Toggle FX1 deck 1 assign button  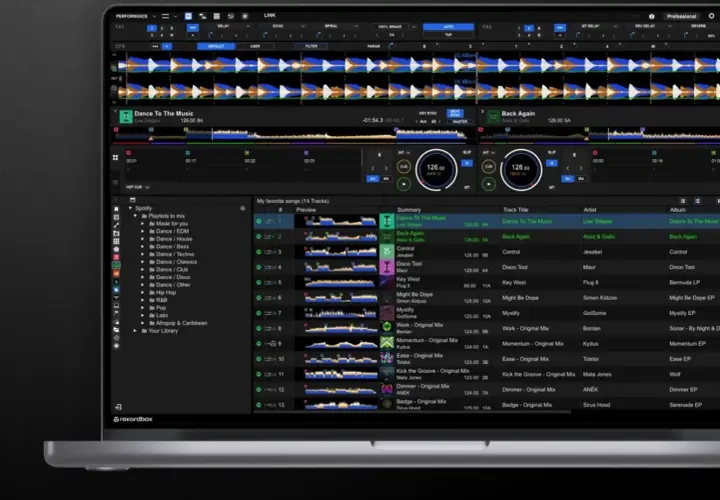(x=152, y=28)
